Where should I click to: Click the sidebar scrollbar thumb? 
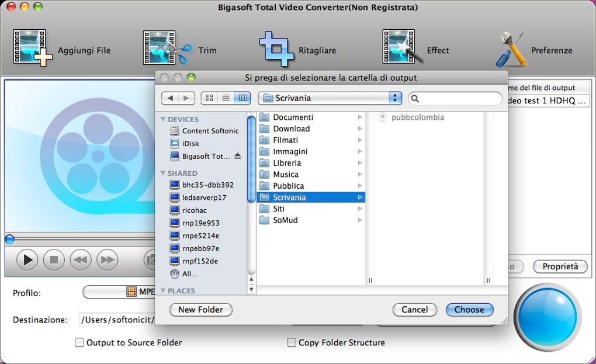251,159
